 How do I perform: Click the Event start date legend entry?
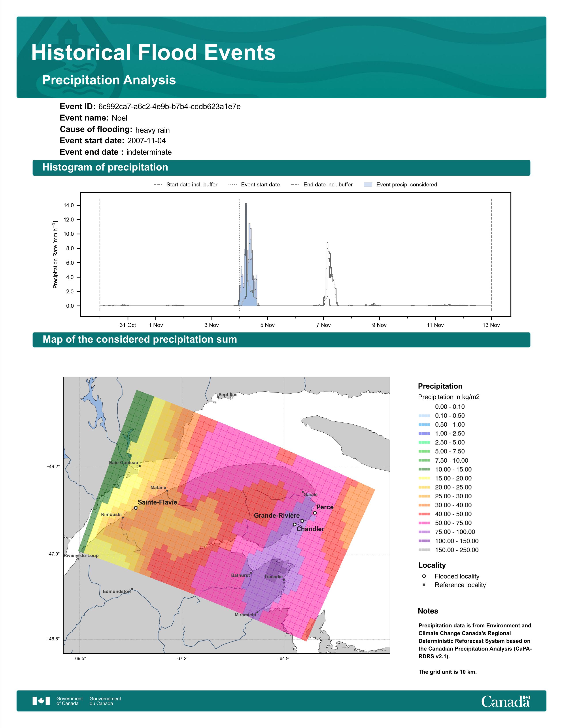pyautogui.click(x=254, y=185)
